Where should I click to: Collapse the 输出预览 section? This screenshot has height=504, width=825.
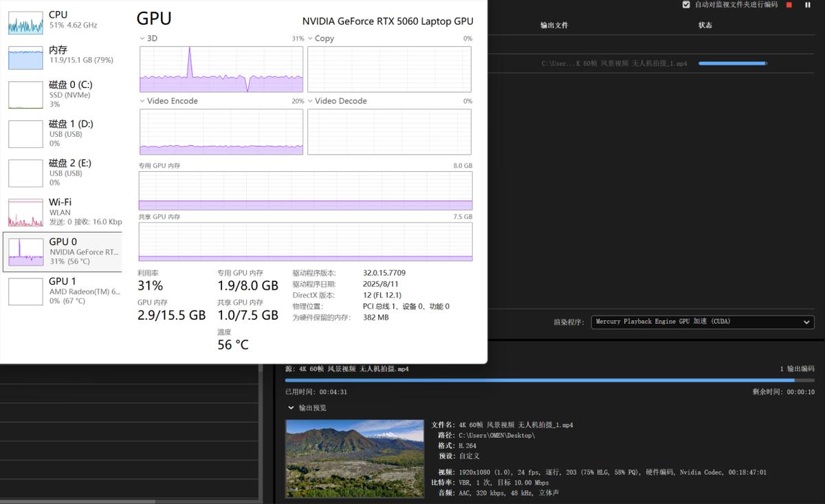[290, 408]
